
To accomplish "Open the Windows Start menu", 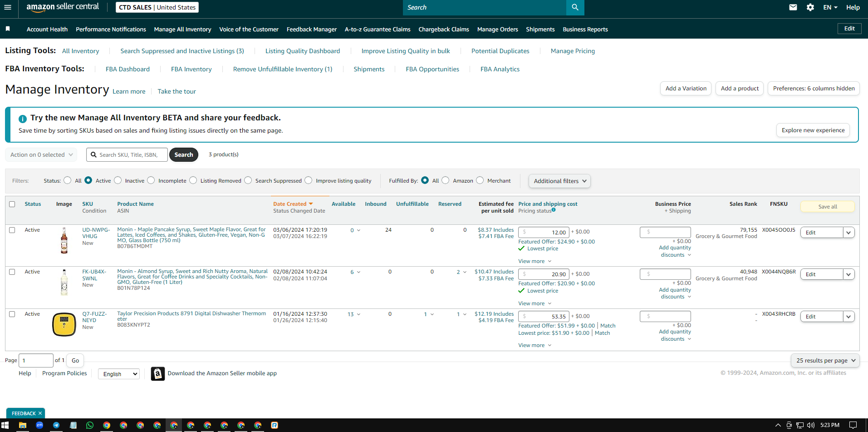I will [5, 425].
